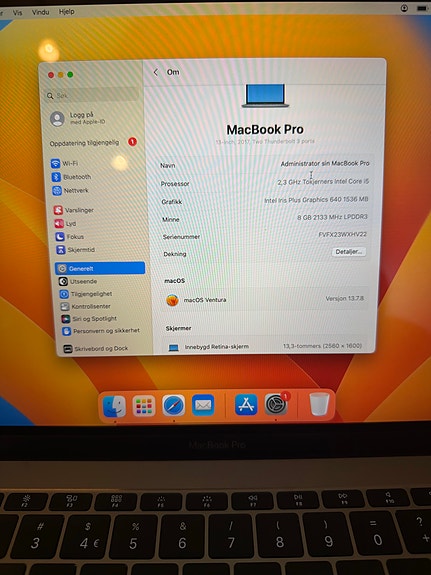Screen dimensions: 431x575
Task: Open Kontrollsenter settings
Action: click(x=86, y=306)
